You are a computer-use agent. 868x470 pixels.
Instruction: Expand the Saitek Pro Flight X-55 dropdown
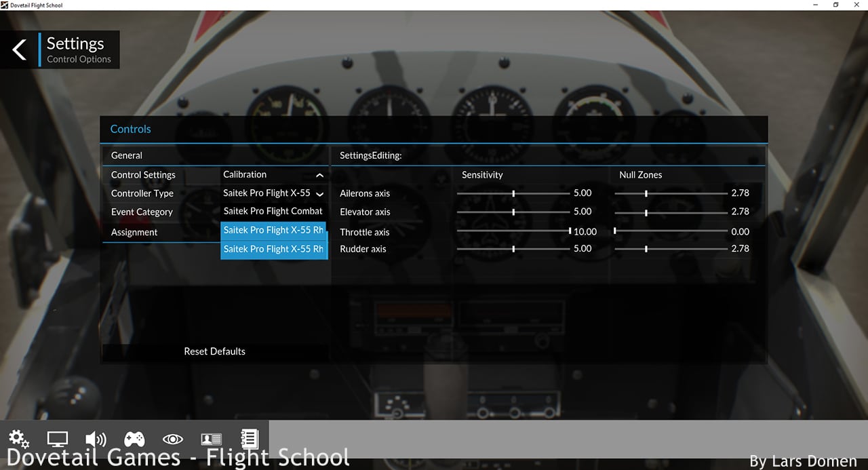pyautogui.click(x=319, y=194)
